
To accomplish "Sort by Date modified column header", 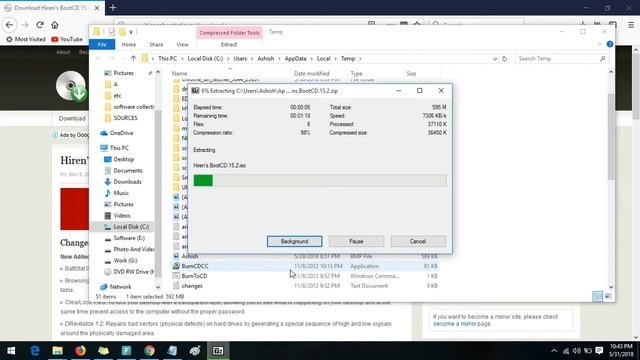I will 311,74.
